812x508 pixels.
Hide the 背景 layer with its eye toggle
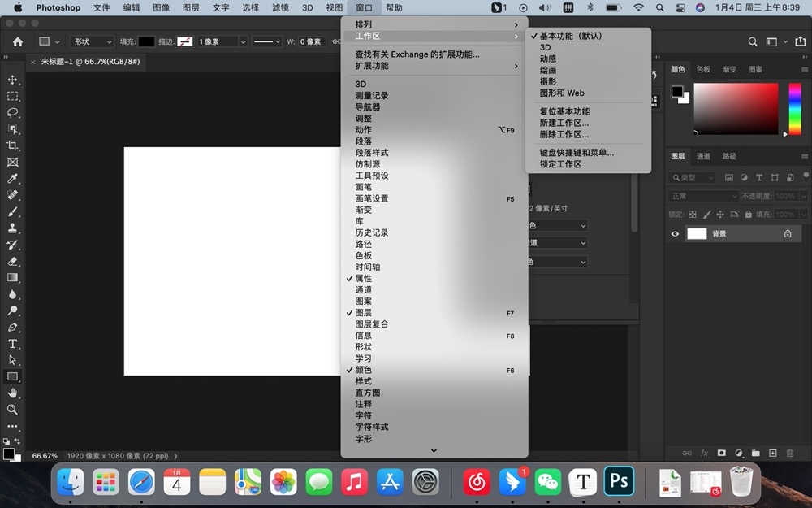click(x=675, y=233)
